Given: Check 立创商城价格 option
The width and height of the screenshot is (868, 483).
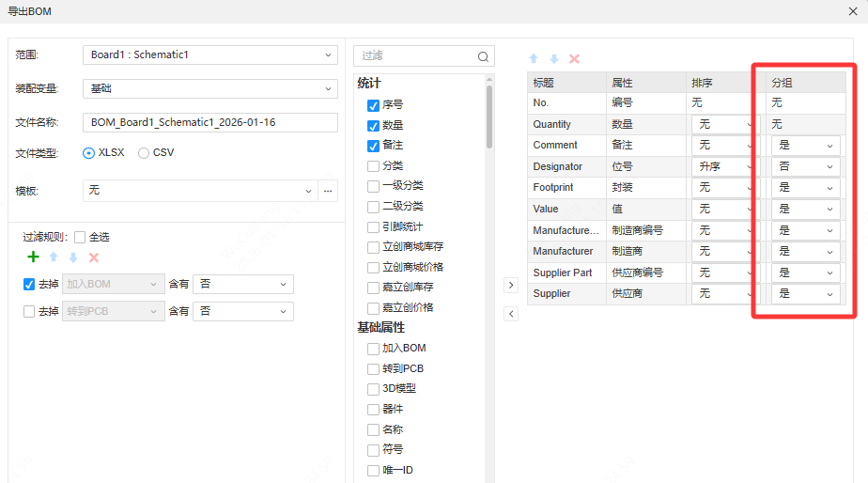Looking at the screenshot, I should tap(373, 268).
